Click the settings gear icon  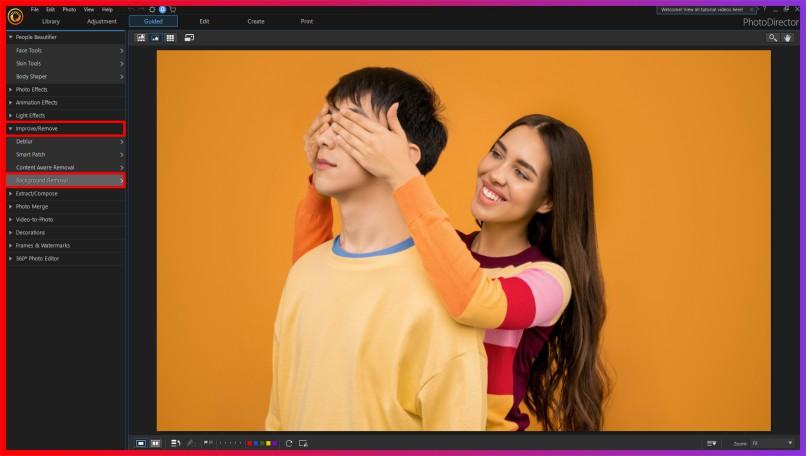coord(152,9)
